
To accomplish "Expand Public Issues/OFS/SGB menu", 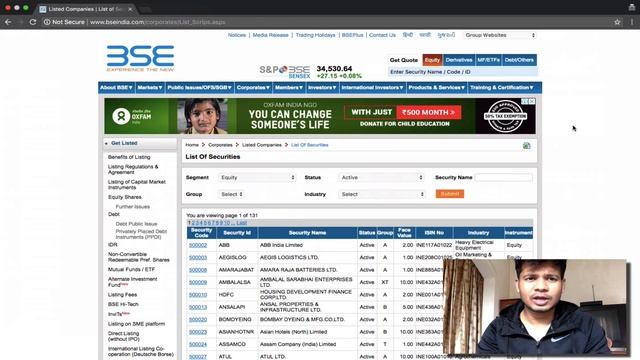I will point(199,87).
